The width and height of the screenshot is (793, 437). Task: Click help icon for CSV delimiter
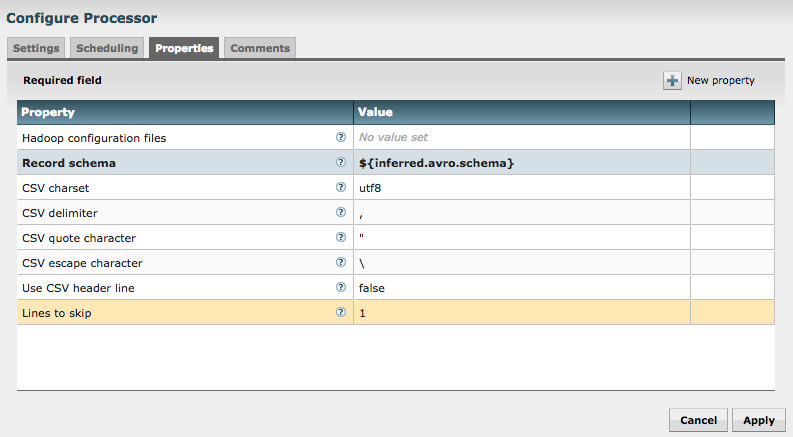(341, 213)
